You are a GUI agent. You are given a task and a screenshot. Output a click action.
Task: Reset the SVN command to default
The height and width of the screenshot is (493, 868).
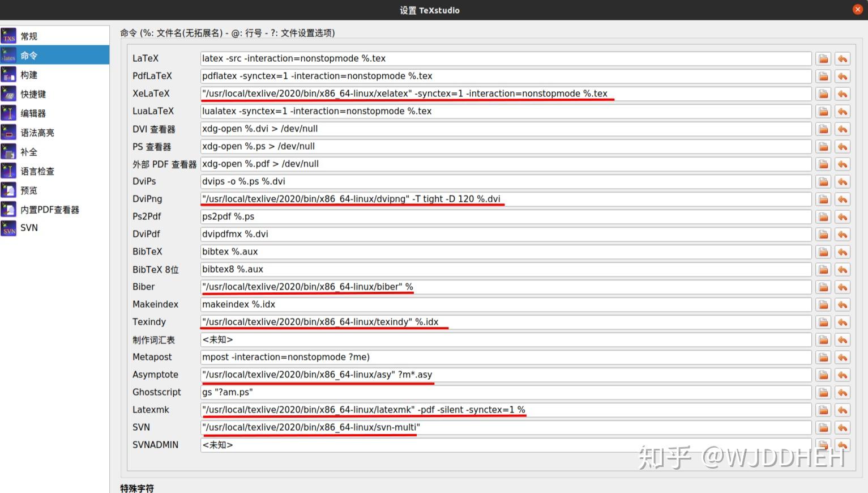tap(843, 428)
